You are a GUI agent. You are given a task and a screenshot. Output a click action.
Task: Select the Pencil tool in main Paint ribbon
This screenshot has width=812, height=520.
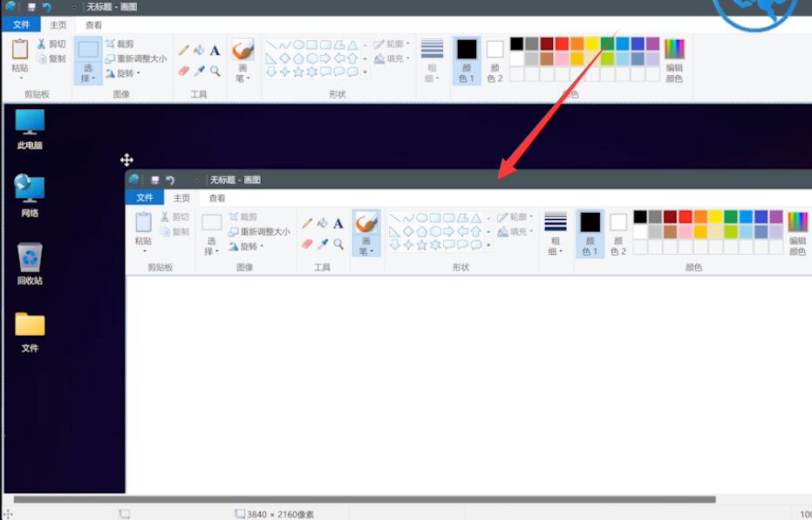tap(183, 51)
